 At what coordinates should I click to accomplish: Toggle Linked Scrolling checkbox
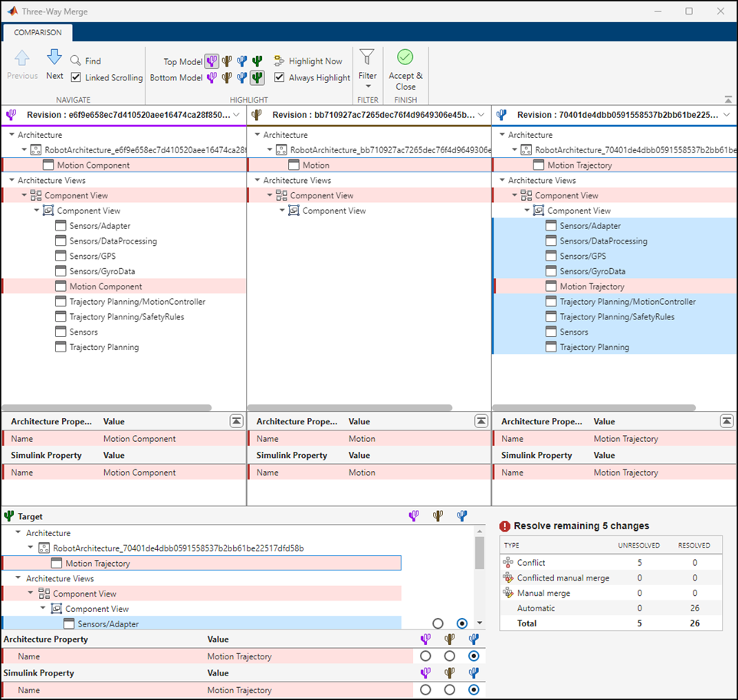(76, 77)
